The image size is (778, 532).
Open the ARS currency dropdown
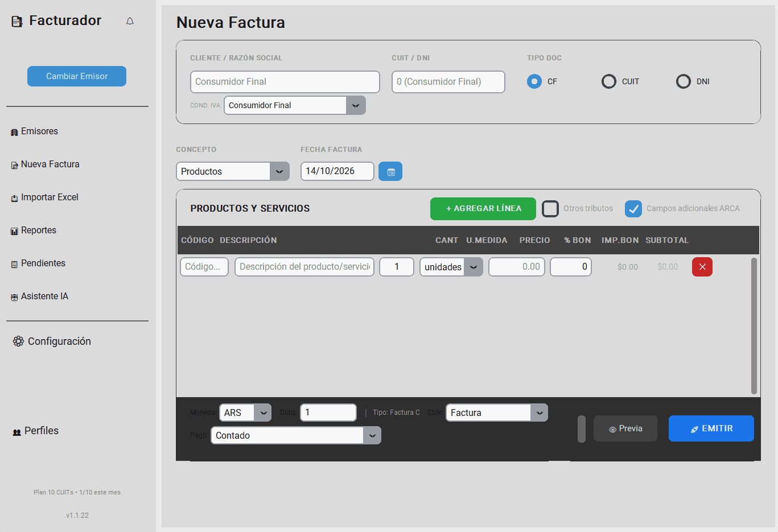(245, 413)
